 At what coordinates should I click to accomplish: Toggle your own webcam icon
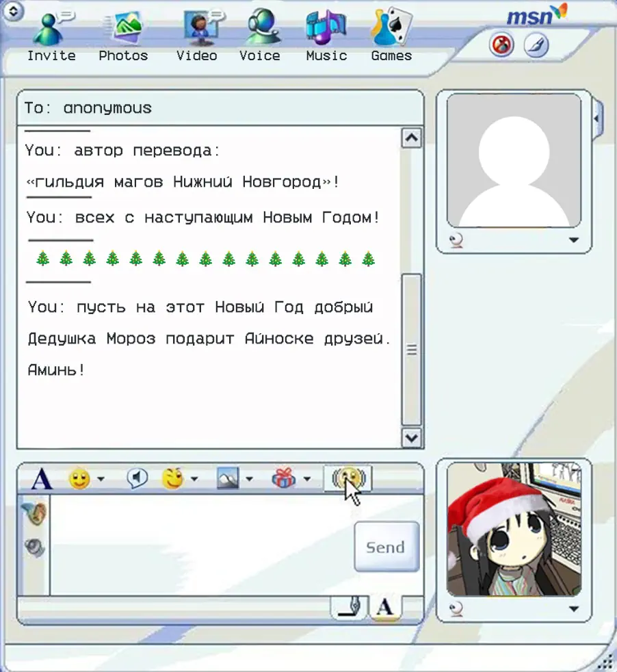pos(456,608)
